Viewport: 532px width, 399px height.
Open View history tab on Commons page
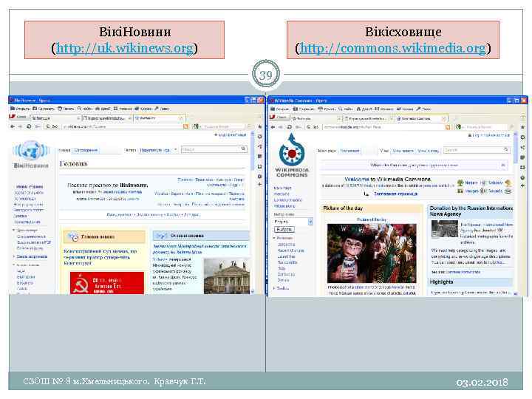(428, 151)
